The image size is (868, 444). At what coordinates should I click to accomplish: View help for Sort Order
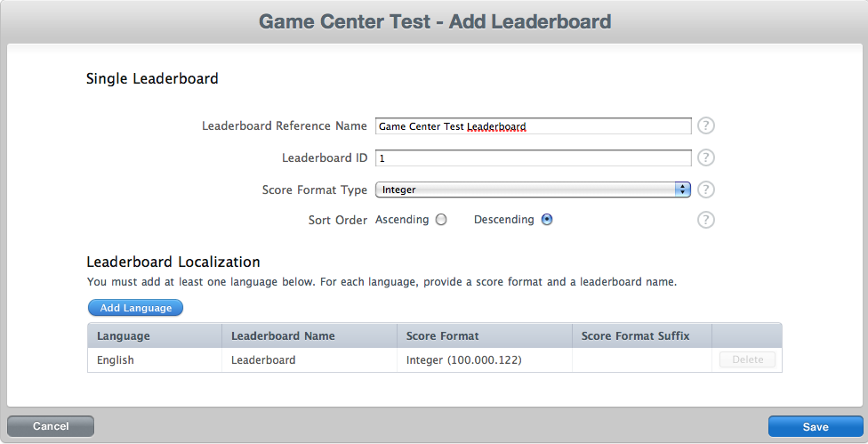[x=705, y=220]
